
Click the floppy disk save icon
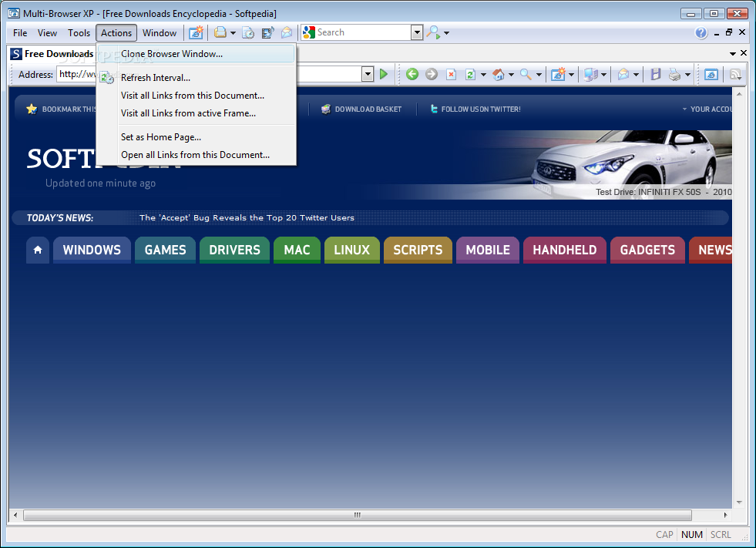[655, 74]
